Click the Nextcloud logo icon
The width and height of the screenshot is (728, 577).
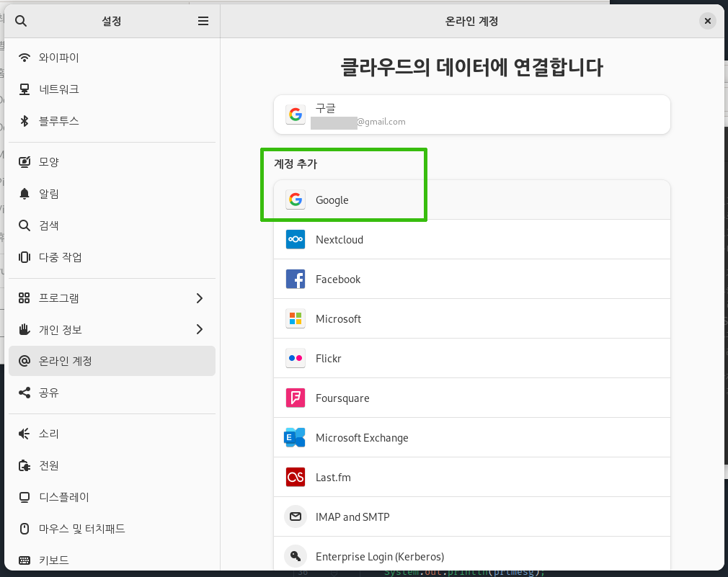pos(296,239)
